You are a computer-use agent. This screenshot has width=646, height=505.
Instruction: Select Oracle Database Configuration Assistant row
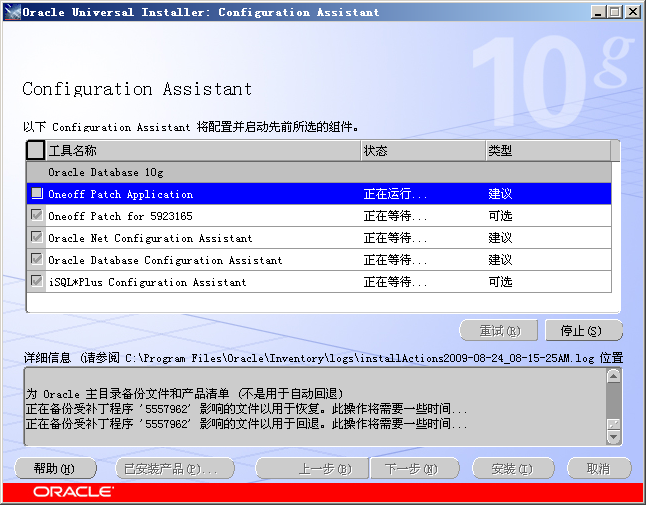(319, 260)
